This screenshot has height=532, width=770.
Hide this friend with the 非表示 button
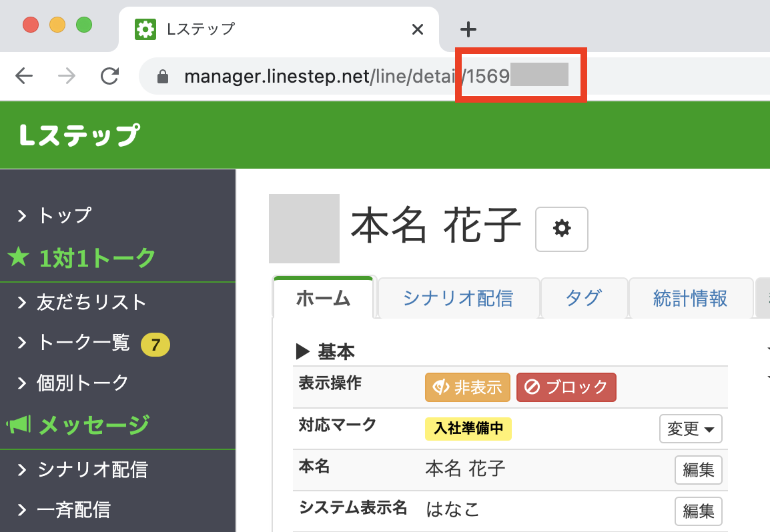pos(467,387)
